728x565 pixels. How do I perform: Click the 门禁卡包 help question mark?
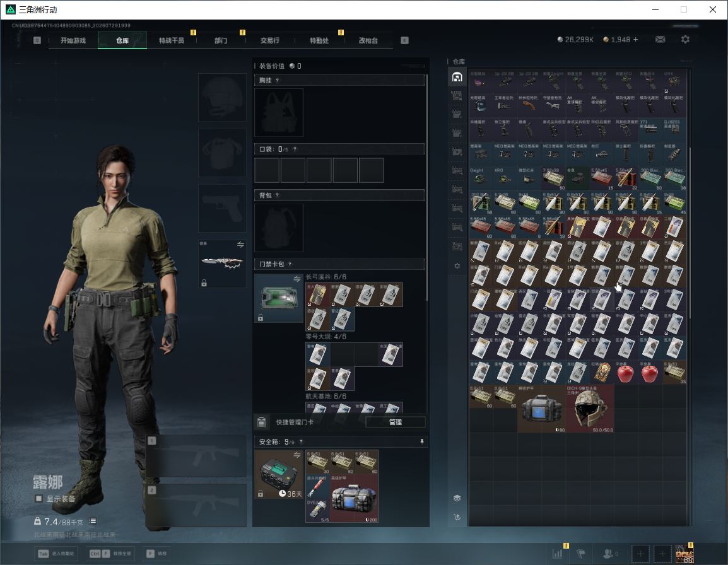pos(290,264)
